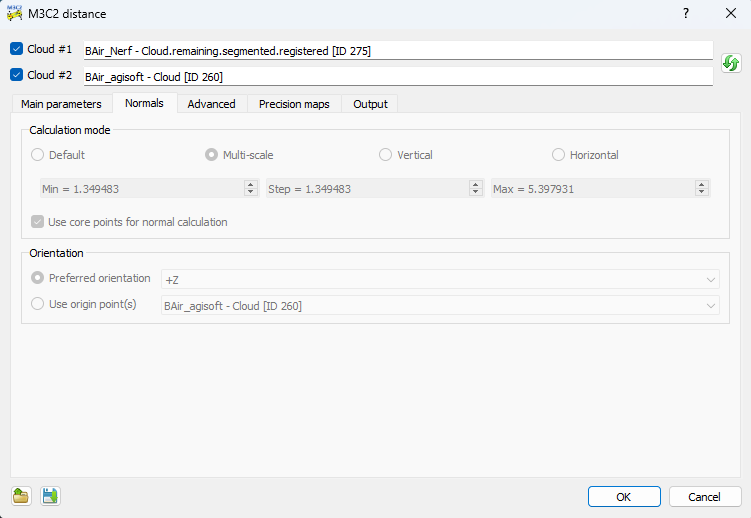Switch to the Main parameters tab

point(61,104)
